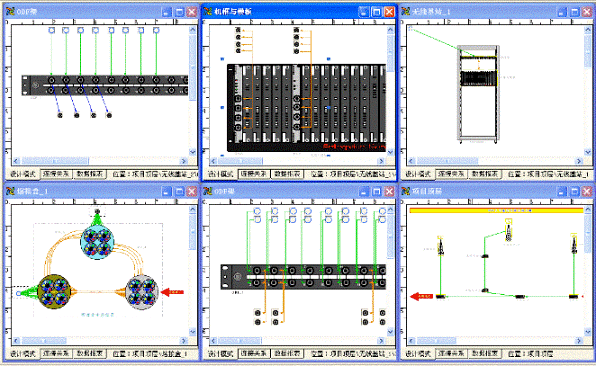Open 逻辑关系 tab in the 无线基站_1 window
Image resolution: width=596 pixels, height=366 pixels.
click(451, 174)
